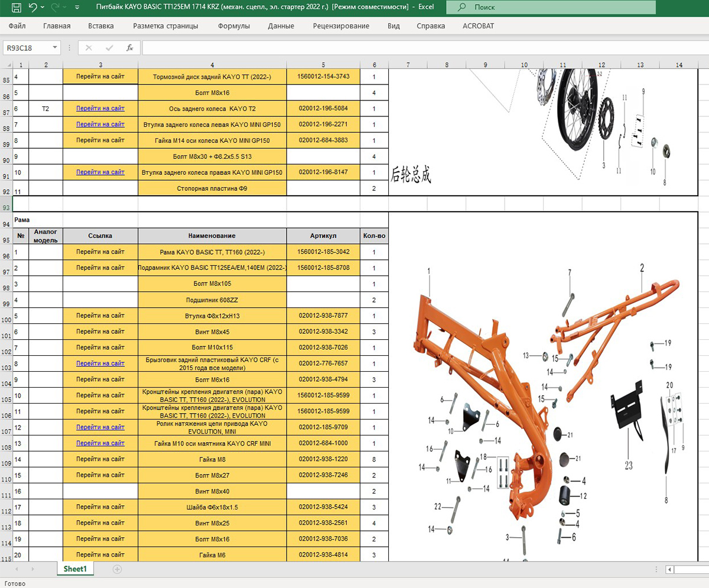Switch to the Главная ribbon tab
Screen dimensions: 709x588
pos(57,26)
